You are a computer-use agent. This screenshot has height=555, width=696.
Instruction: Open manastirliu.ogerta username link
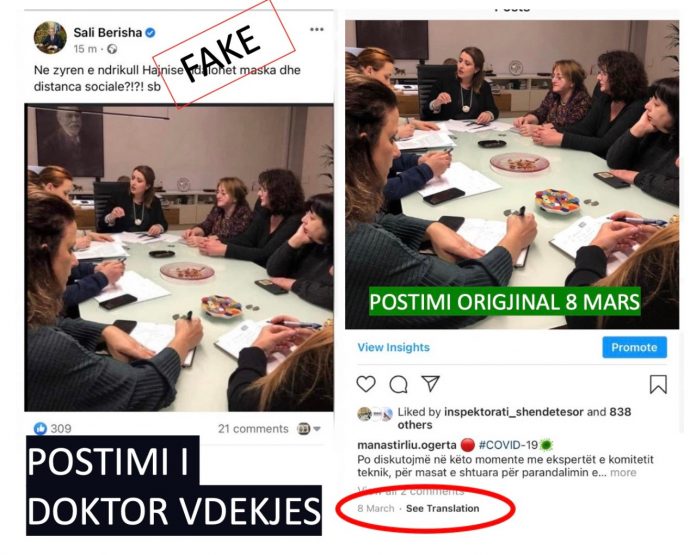[407, 445]
